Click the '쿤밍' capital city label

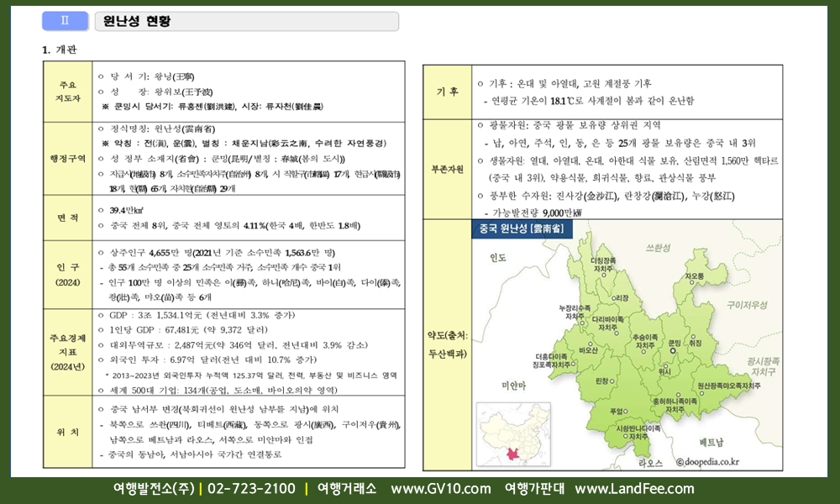click(x=674, y=344)
